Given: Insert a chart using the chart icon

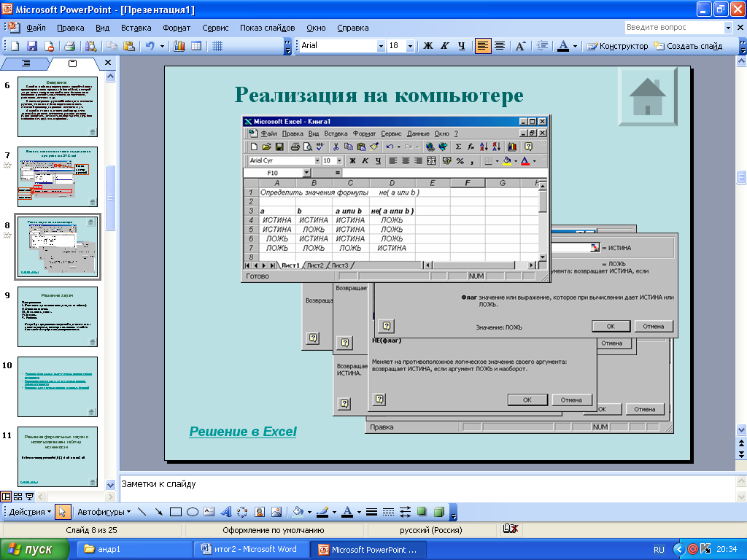Looking at the screenshot, I should click(179, 46).
